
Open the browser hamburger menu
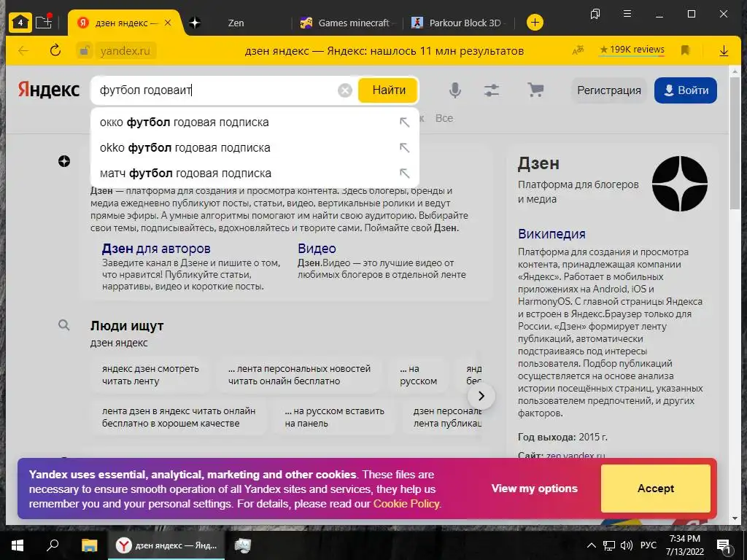click(x=627, y=14)
